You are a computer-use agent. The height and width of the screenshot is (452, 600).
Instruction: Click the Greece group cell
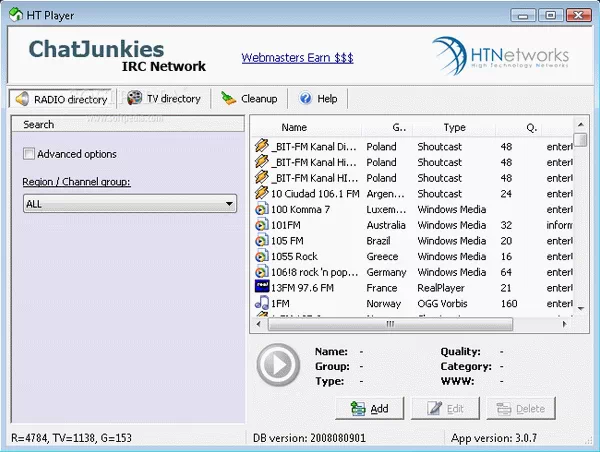tap(382, 256)
